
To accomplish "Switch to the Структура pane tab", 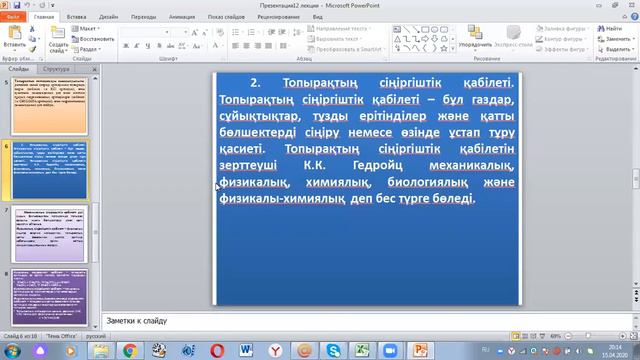I will (x=56, y=69).
